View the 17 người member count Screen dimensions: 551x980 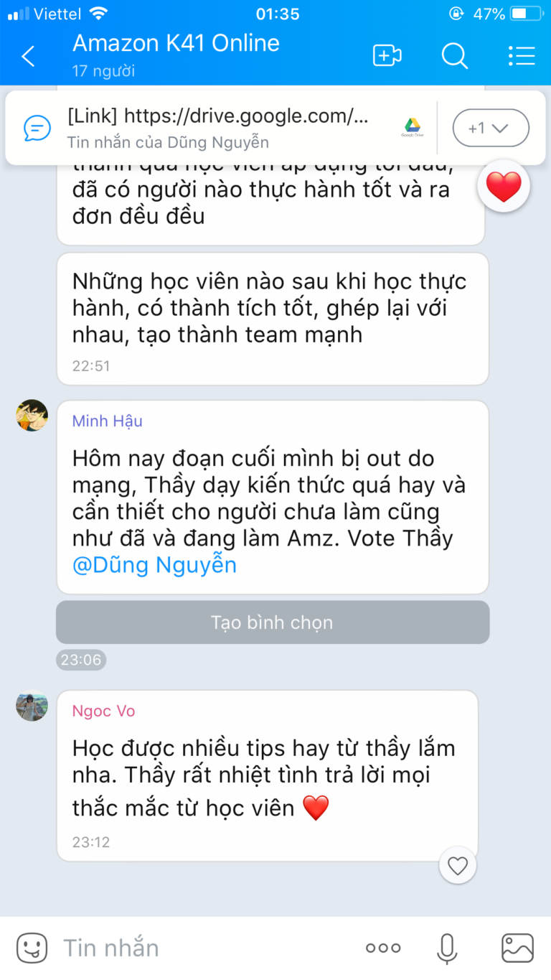coord(103,71)
